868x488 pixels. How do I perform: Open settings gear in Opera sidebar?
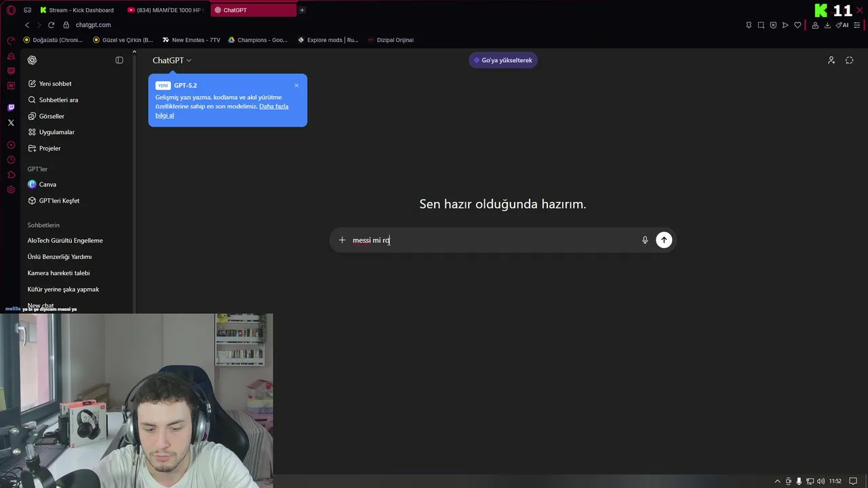coord(11,190)
